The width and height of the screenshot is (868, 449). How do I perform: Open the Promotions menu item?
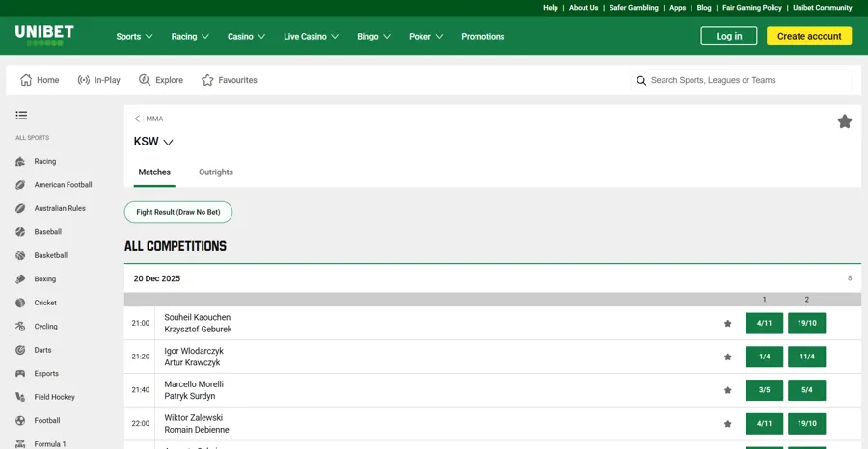(483, 36)
